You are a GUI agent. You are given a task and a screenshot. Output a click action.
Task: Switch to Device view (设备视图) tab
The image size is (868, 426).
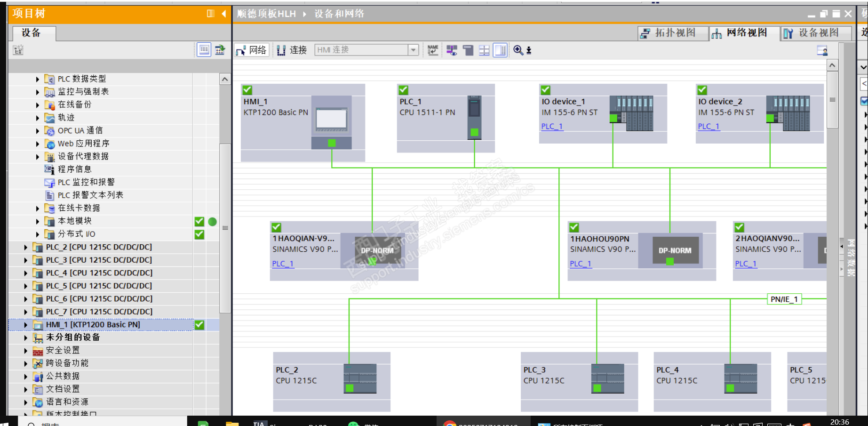816,33
